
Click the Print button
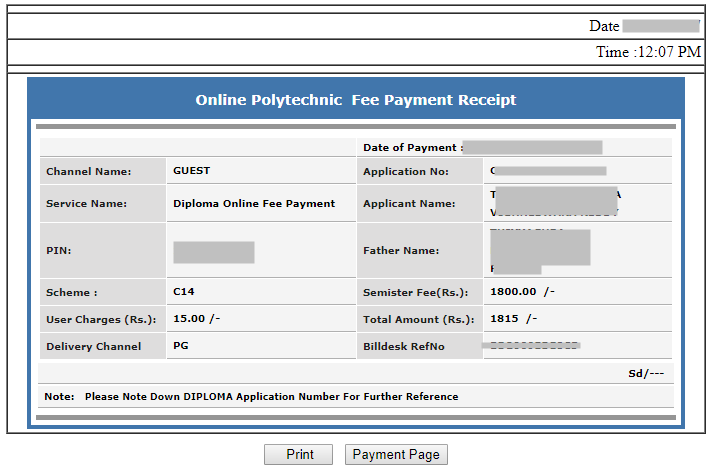point(300,454)
